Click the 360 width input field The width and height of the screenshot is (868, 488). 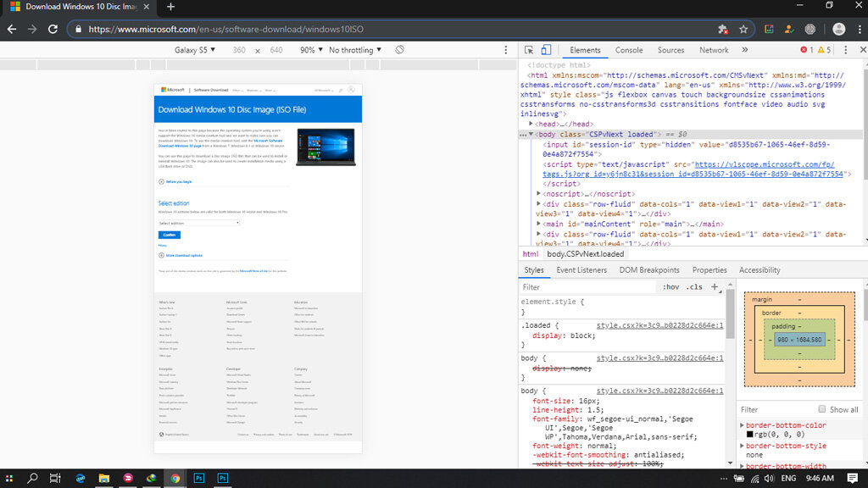click(239, 50)
